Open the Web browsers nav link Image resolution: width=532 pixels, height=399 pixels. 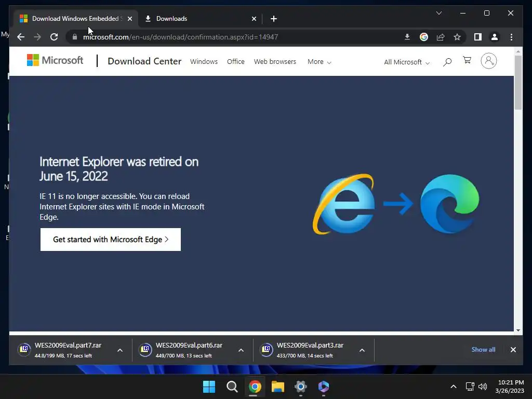click(x=275, y=62)
